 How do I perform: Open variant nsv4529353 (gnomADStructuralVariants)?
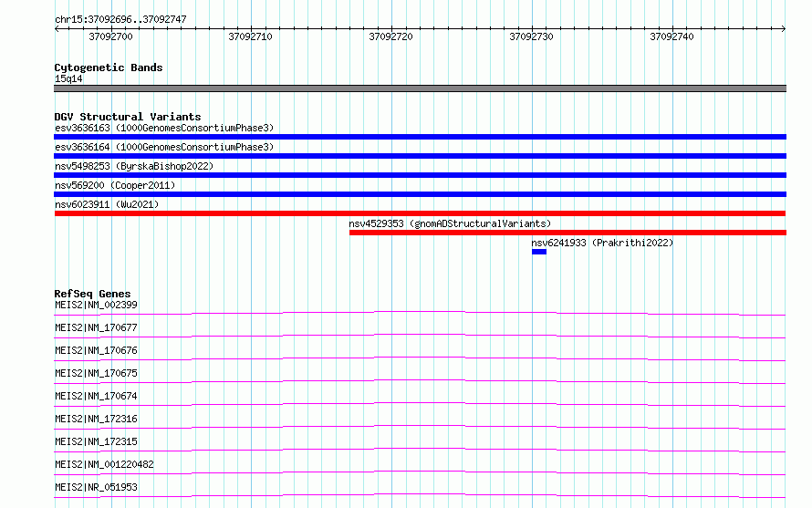click(450, 223)
